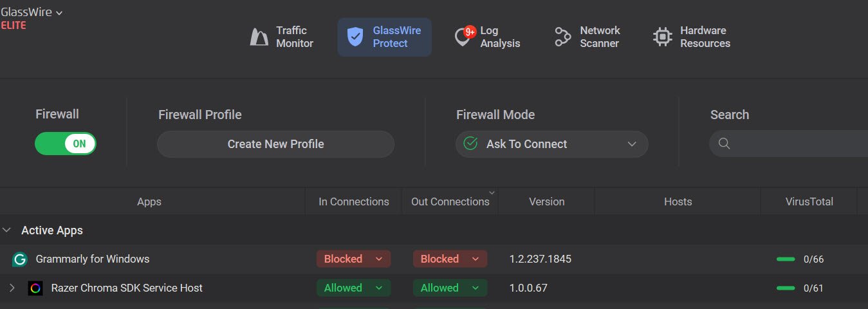Click the search magnifying glass icon

[x=724, y=144]
